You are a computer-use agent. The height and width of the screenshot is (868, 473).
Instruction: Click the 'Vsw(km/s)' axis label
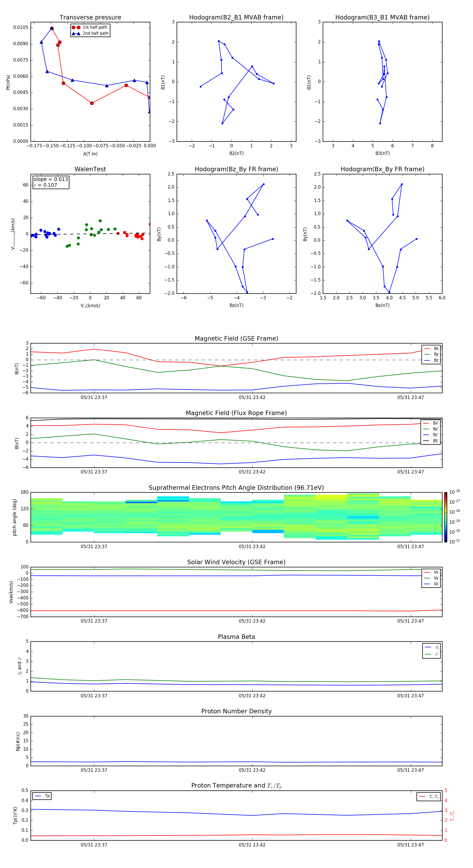coord(11,592)
